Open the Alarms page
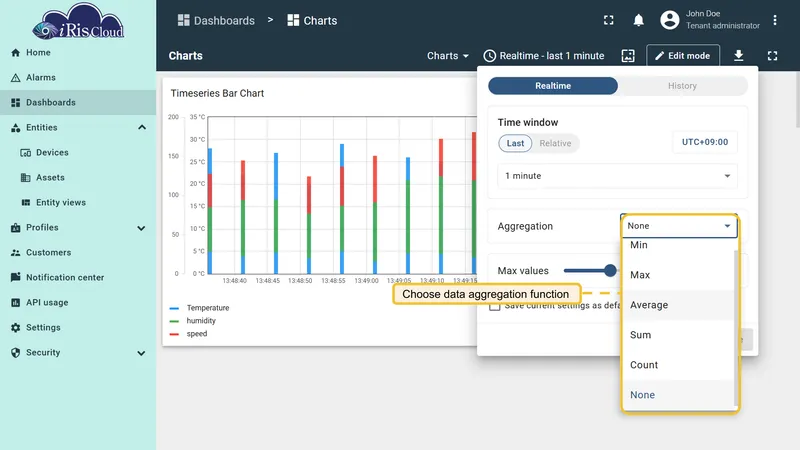The image size is (800, 450). 78,78
